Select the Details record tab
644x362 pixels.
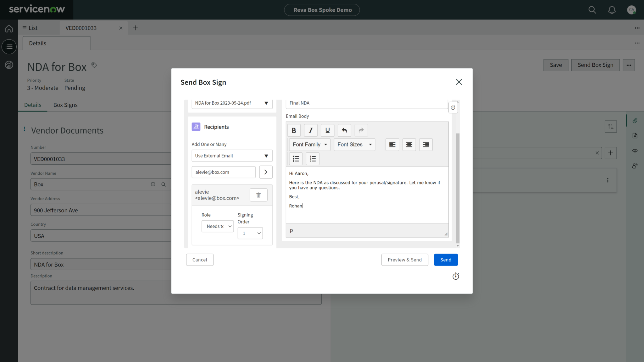(57, 43)
